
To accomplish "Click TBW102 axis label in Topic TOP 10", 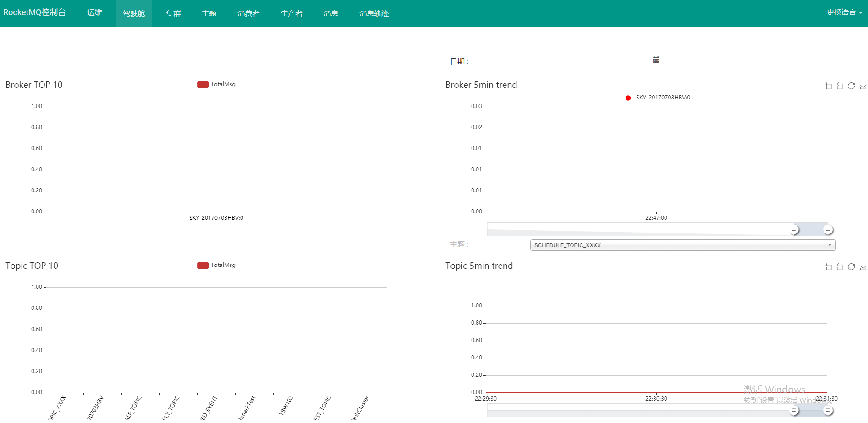I will (286, 406).
